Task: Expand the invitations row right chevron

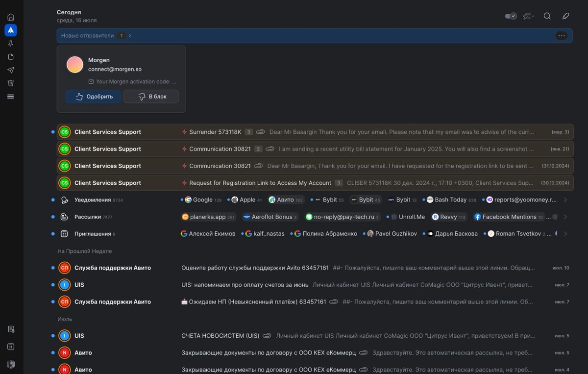Action: (565, 234)
